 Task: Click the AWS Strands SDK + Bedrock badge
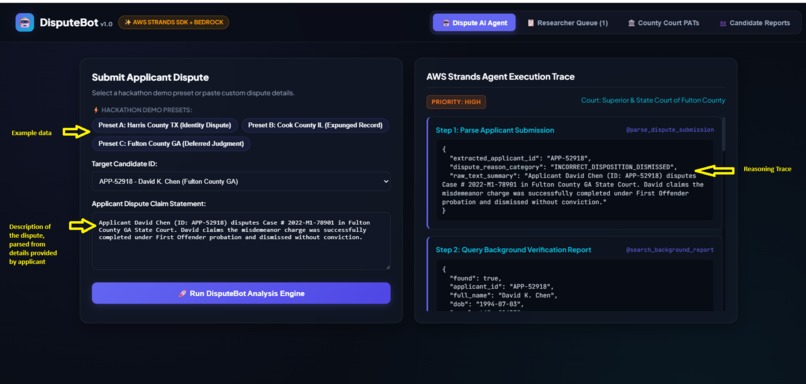174,23
